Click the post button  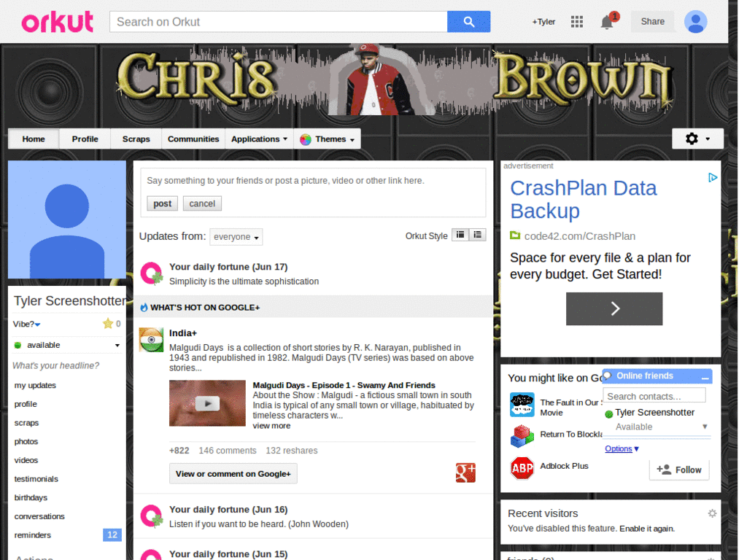pyautogui.click(x=162, y=204)
